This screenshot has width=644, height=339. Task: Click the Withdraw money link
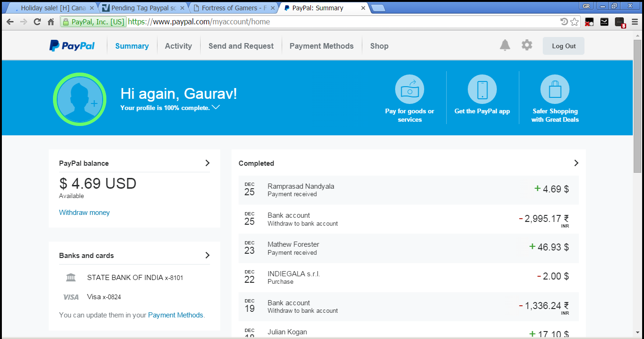(x=84, y=213)
